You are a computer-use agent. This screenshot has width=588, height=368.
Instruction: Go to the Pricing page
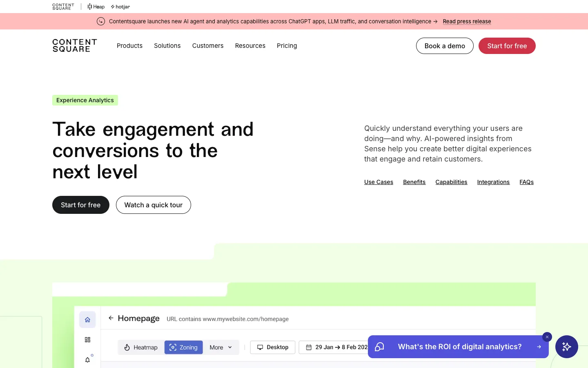coord(287,46)
